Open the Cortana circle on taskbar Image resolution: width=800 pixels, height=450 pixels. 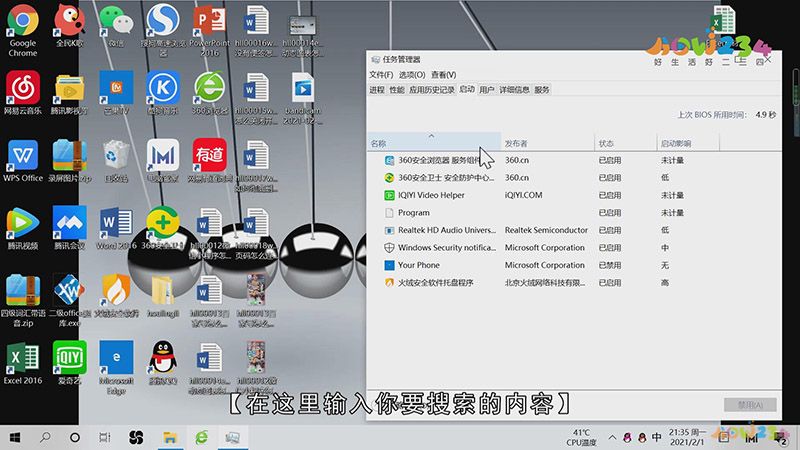75,437
